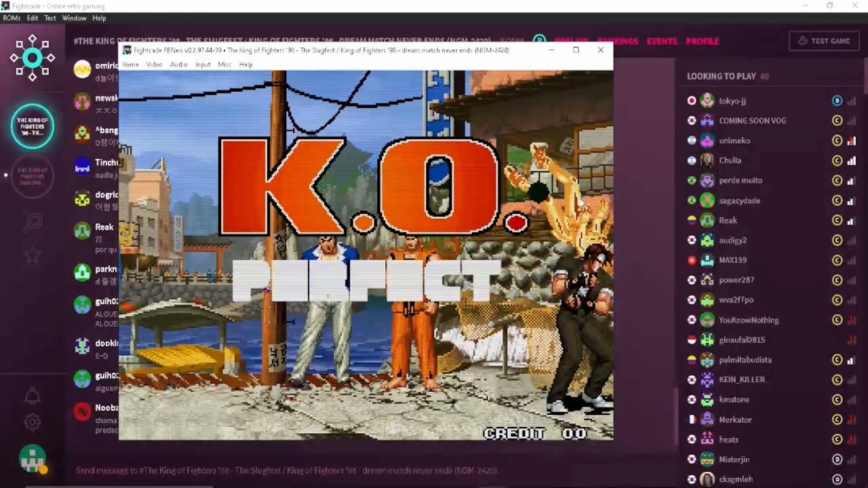The width and height of the screenshot is (868, 488).
Task: Click the D rank badge for Misterjin
Action: click(837, 460)
